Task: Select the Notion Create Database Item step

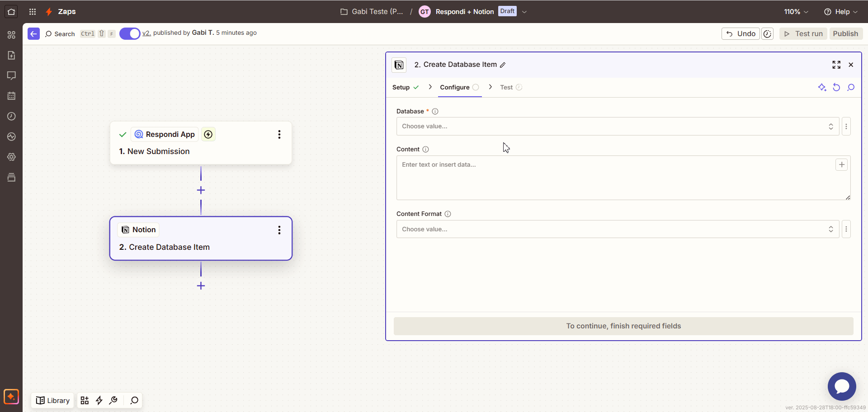Action: pos(201,239)
